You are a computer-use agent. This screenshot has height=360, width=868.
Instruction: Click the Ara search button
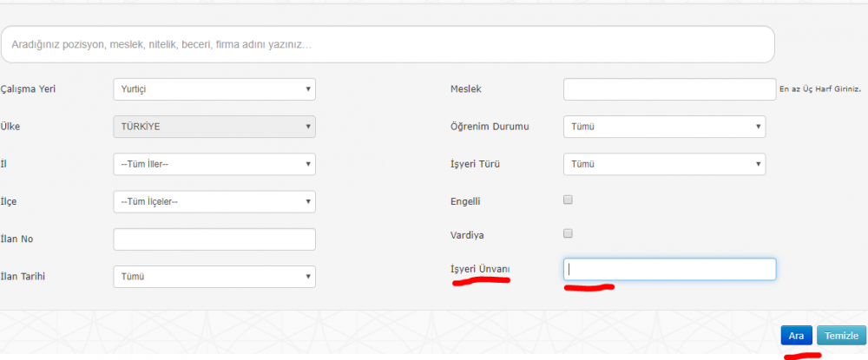[796, 336]
